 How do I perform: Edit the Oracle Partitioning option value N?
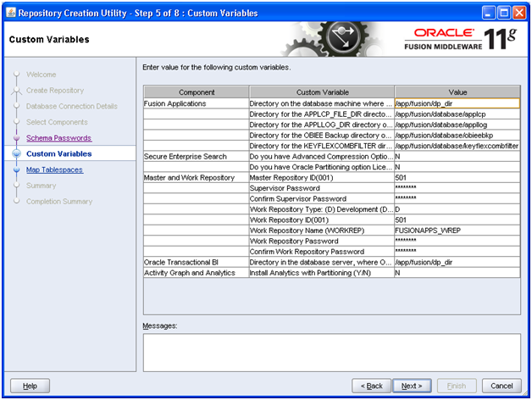point(457,167)
